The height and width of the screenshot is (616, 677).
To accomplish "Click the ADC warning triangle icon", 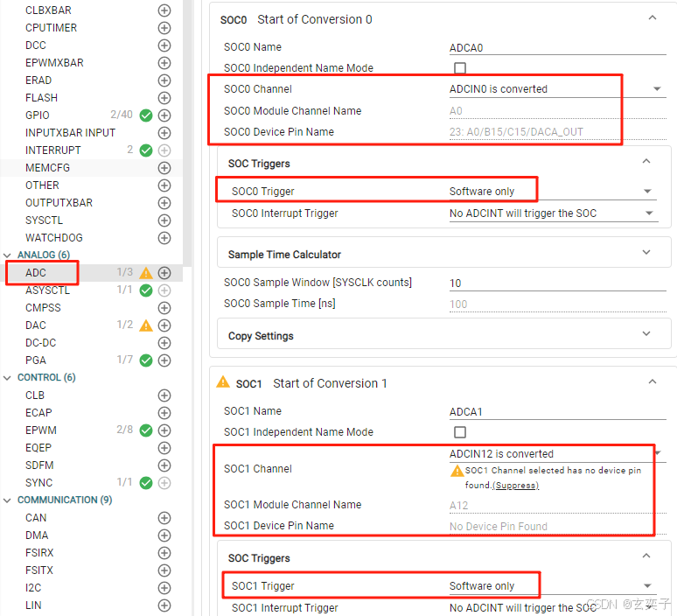I will [146, 273].
